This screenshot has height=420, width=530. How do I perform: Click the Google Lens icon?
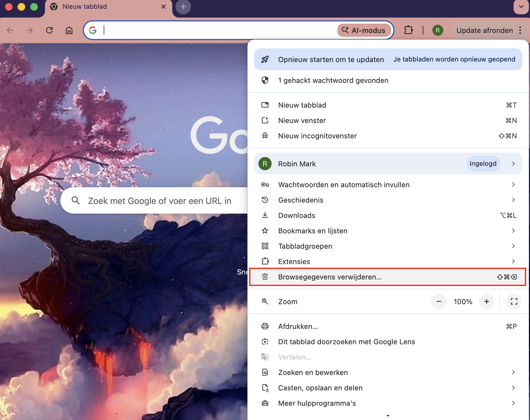(265, 341)
